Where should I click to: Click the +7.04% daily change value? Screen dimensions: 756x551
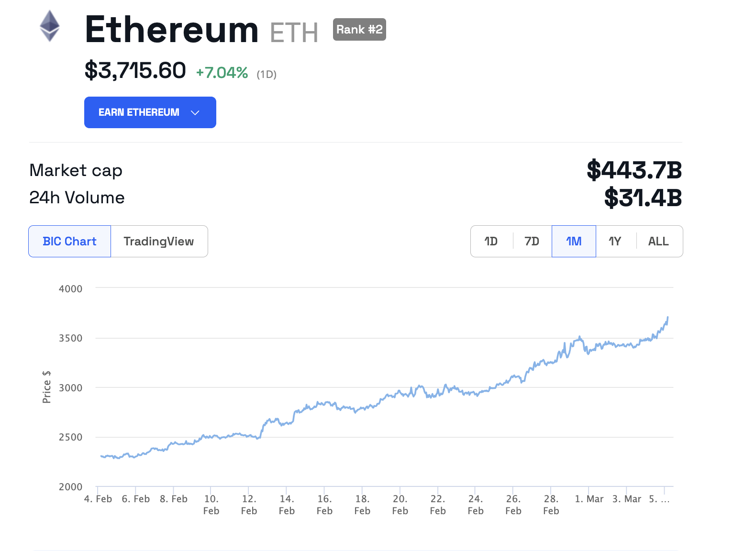(x=222, y=73)
